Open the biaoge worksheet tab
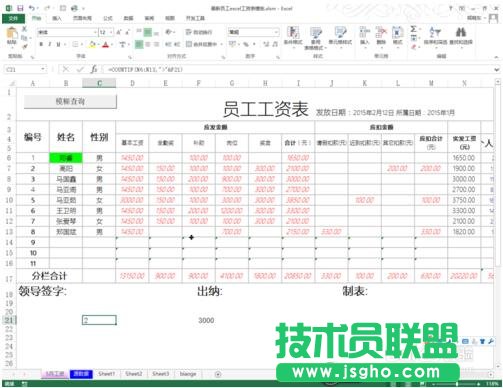 (188, 374)
